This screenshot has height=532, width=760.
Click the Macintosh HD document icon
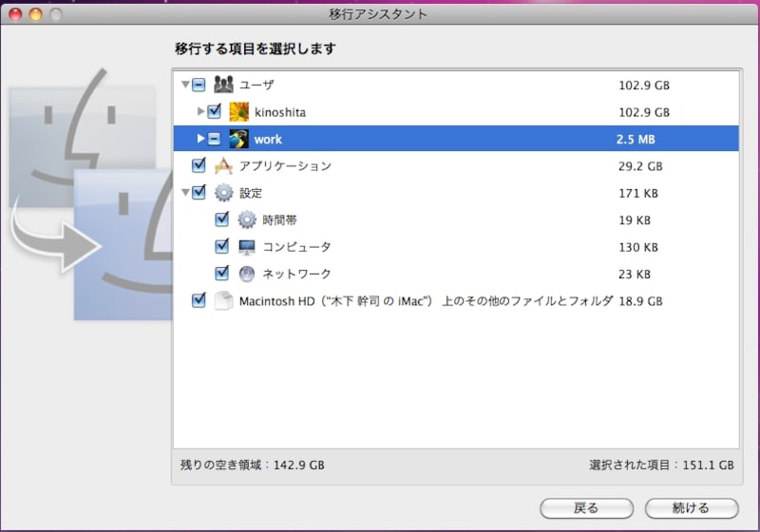223,301
